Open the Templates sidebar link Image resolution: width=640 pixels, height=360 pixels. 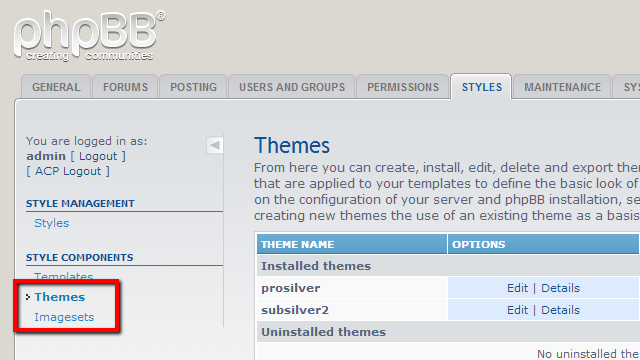[64, 276]
